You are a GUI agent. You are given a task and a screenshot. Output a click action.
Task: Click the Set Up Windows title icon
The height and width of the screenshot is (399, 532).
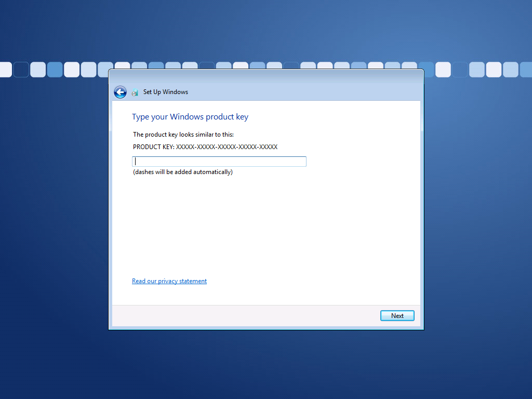tap(135, 92)
